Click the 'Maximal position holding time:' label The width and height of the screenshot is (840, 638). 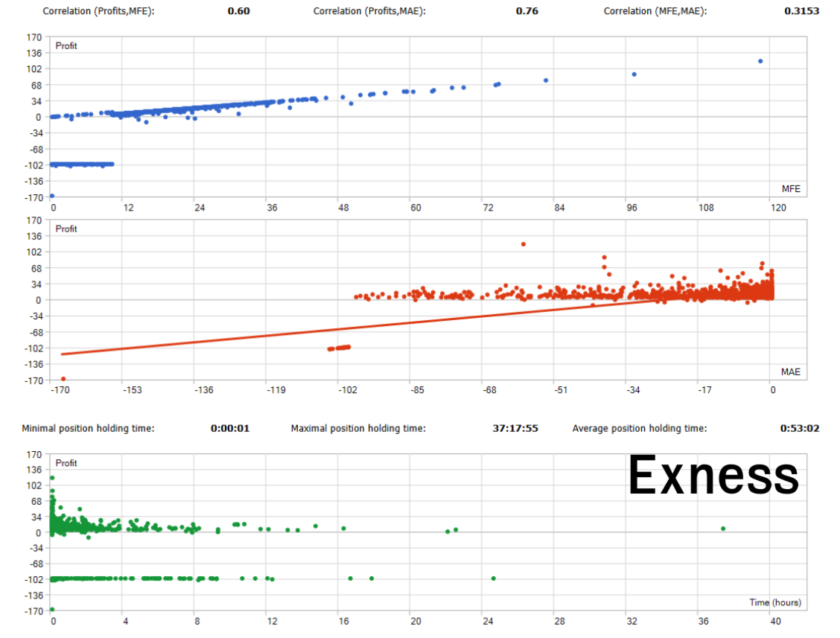pyautogui.click(x=358, y=429)
